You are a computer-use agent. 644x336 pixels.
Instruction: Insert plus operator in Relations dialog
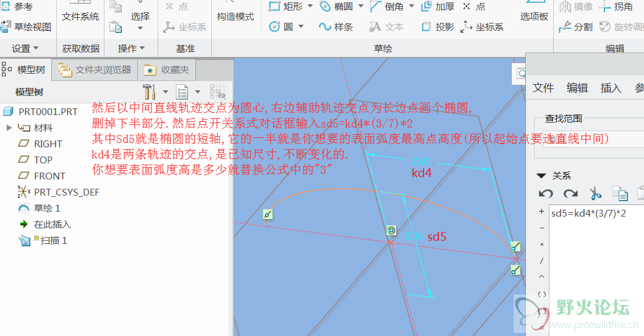click(x=541, y=212)
